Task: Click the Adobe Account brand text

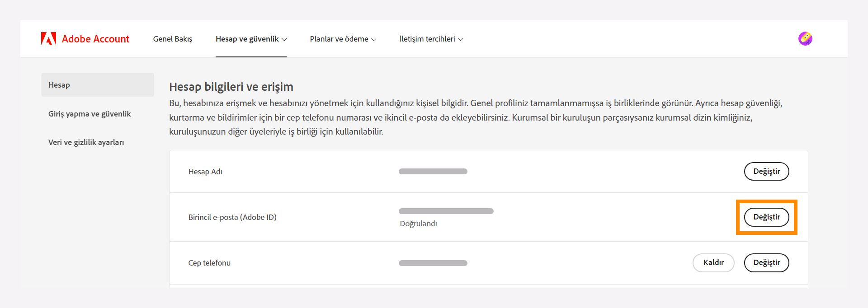Action: 95,39
